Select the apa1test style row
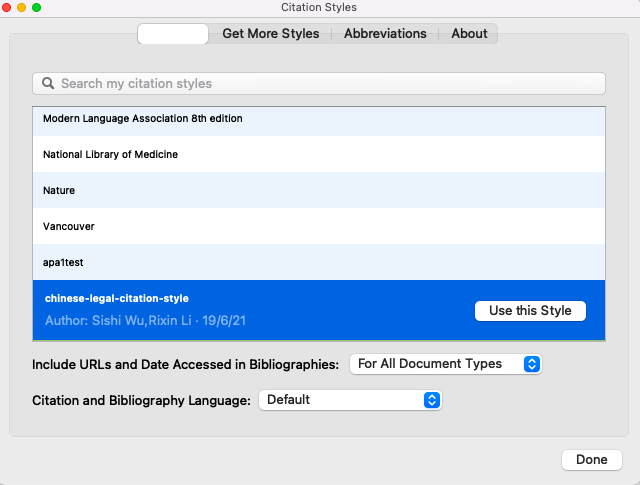640x485 pixels. pos(319,262)
